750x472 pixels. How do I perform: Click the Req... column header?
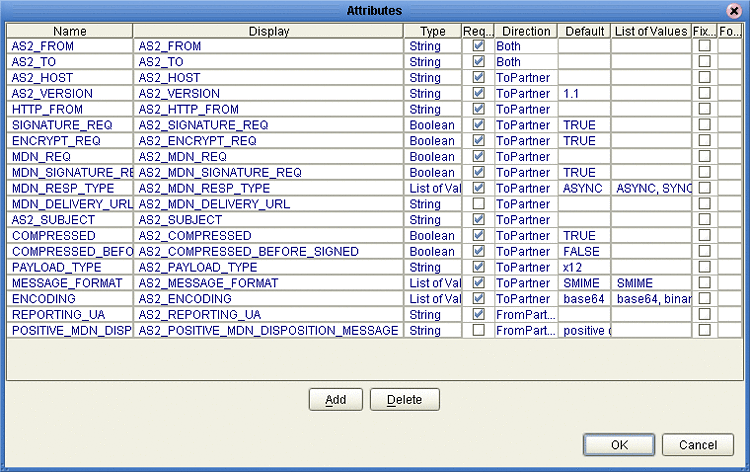click(478, 31)
